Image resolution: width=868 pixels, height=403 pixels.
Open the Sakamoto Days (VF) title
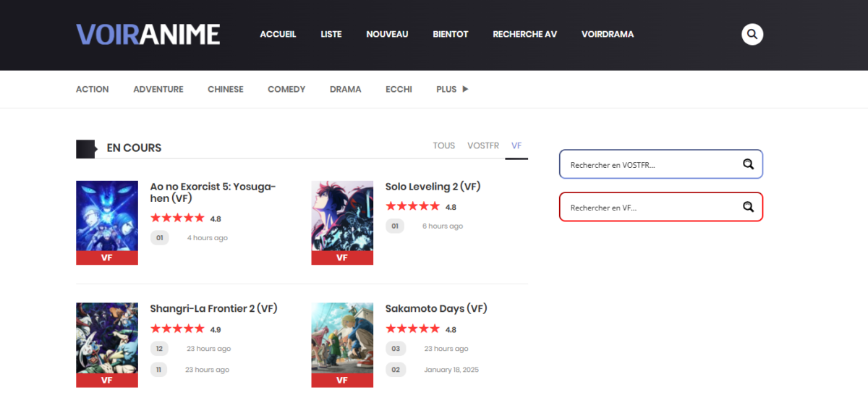(x=436, y=308)
